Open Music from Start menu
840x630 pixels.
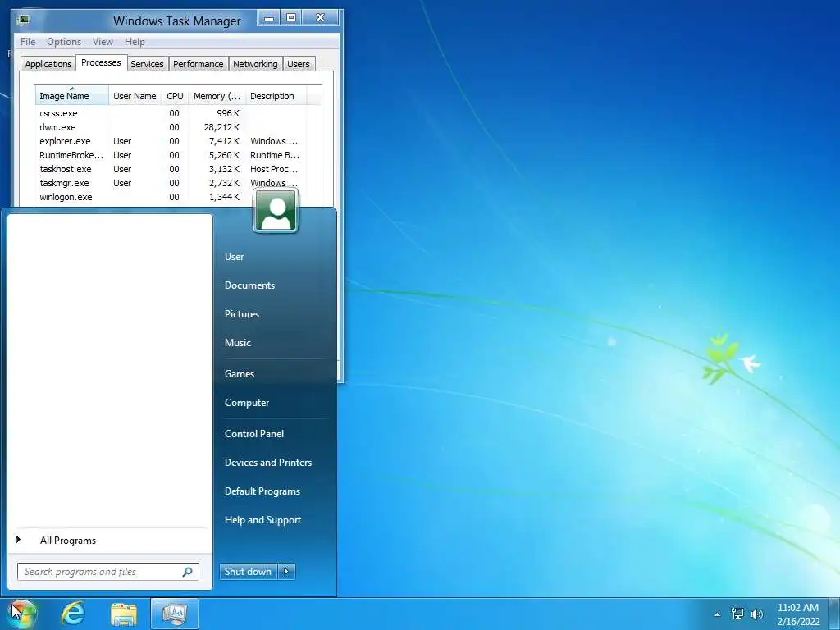click(x=237, y=343)
